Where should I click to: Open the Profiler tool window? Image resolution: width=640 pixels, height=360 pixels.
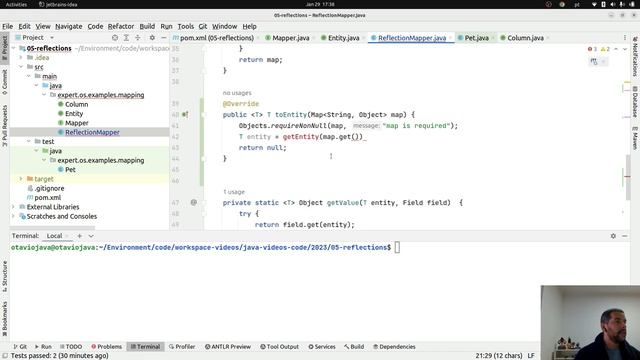click(x=182, y=347)
